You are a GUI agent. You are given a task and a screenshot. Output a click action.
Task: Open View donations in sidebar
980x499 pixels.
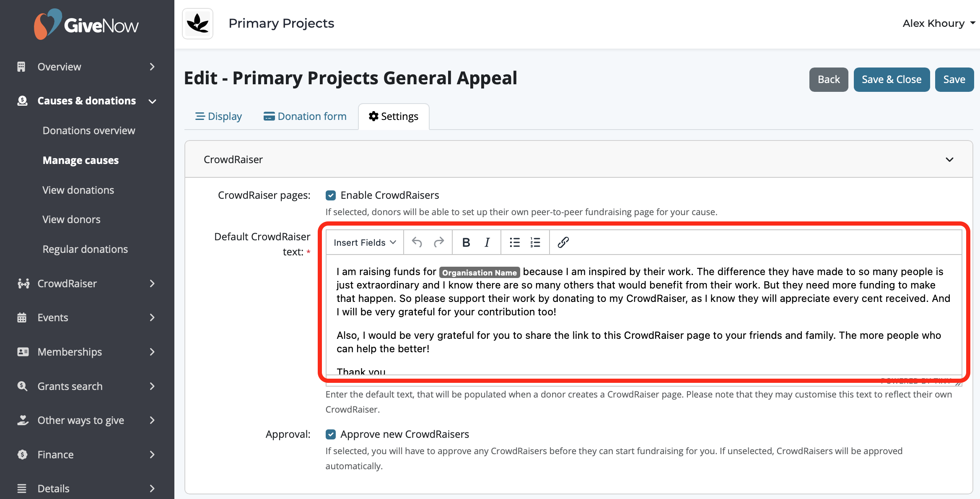click(x=78, y=190)
